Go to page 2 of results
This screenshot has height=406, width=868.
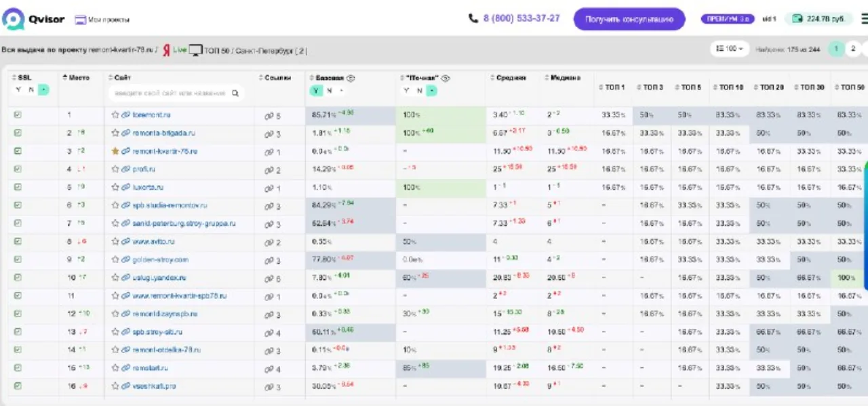click(x=854, y=49)
